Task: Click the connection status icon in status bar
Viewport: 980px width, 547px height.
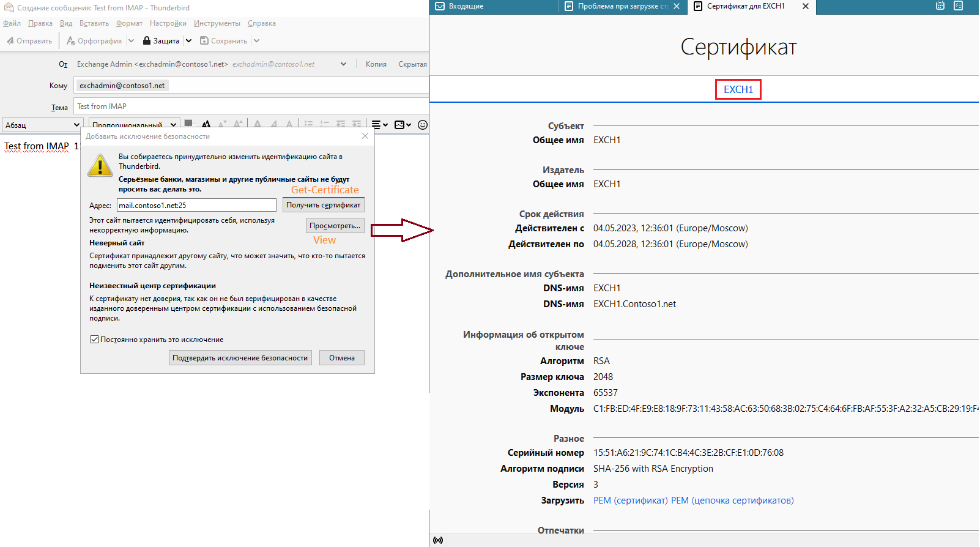Action: coord(438,540)
